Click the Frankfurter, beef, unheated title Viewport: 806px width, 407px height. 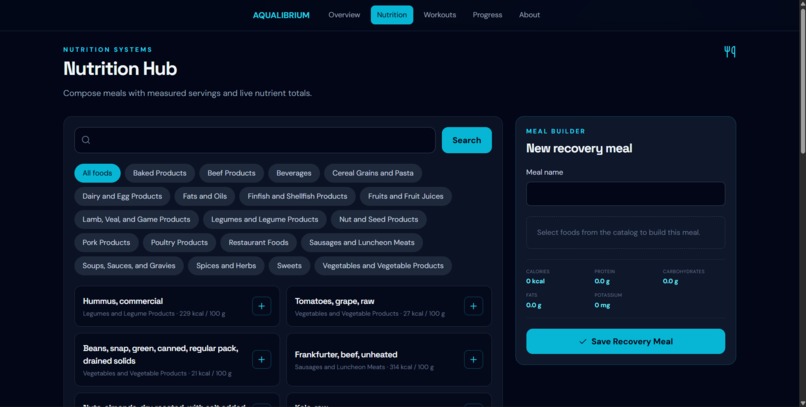click(x=346, y=355)
